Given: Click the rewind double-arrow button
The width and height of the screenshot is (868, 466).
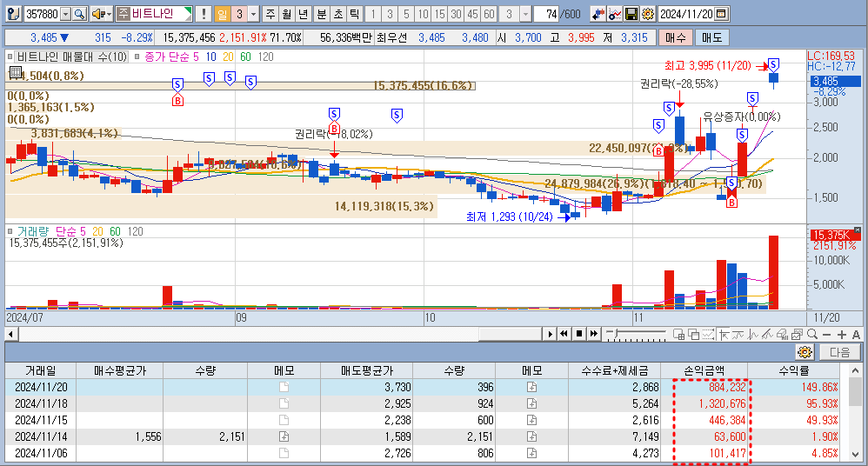Looking at the screenshot, I should [564, 334].
